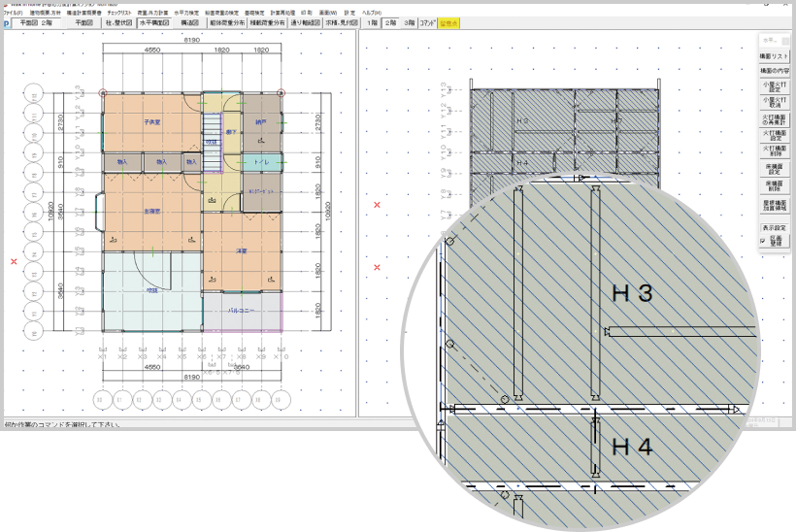Switch to floor 3階

pos(410,23)
